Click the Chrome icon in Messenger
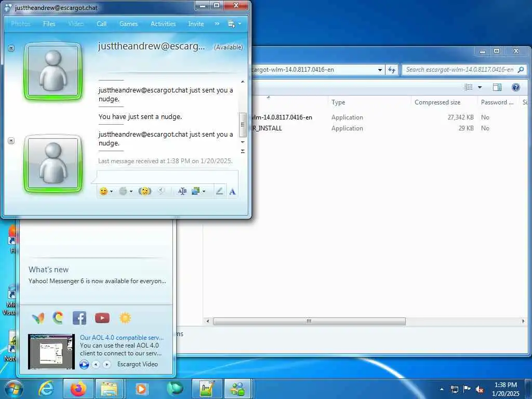Image resolution: width=532 pixels, height=399 pixels. click(58, 318)
